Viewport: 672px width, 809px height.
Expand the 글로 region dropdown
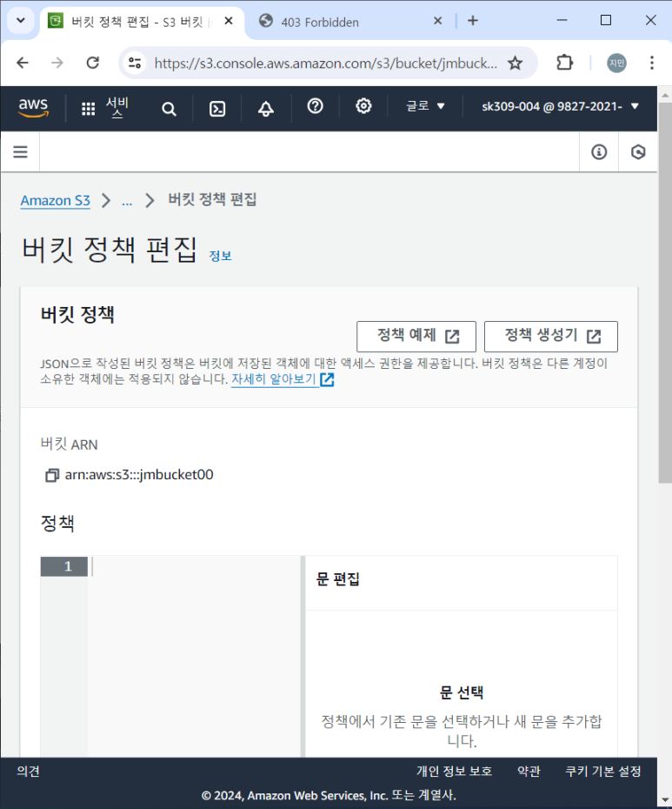[425, 106]
